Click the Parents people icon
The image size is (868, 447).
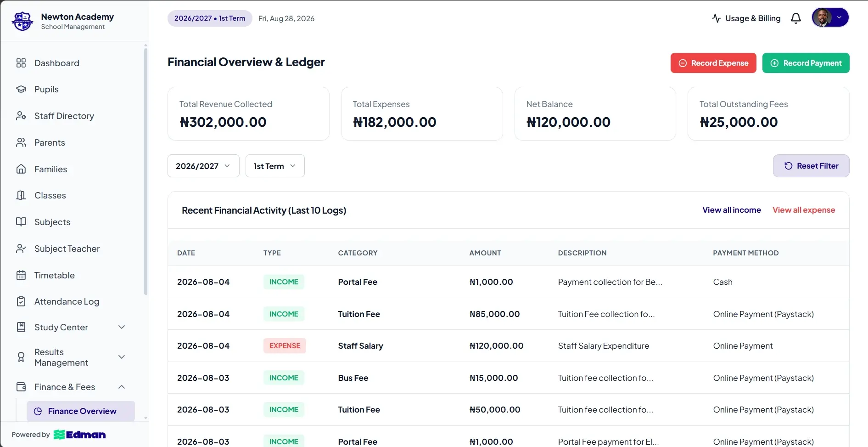(21, 142)
